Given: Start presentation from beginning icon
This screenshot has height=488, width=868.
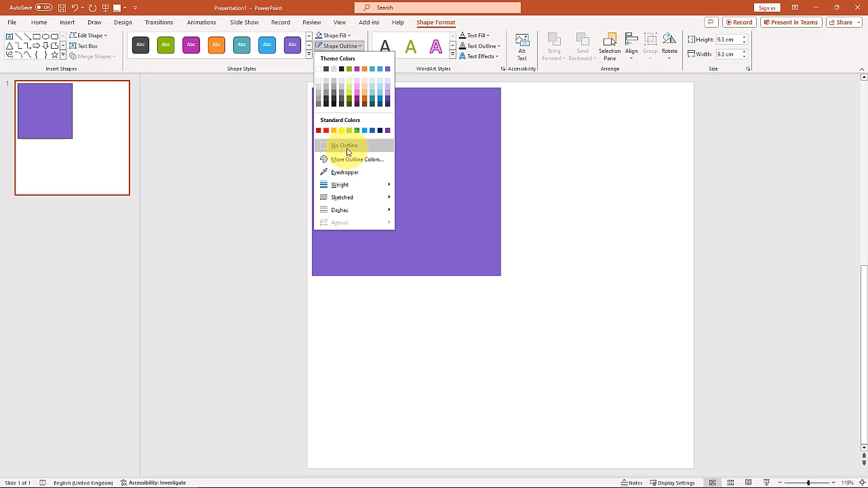Looking at the screenshot, I should point(106,7).
